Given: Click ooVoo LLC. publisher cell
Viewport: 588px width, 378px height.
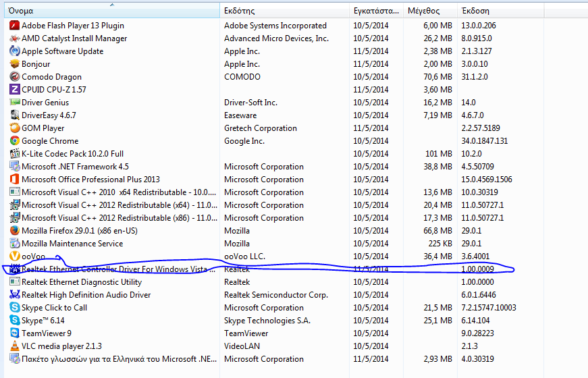Looking at the screenshot, I should 244,256.
